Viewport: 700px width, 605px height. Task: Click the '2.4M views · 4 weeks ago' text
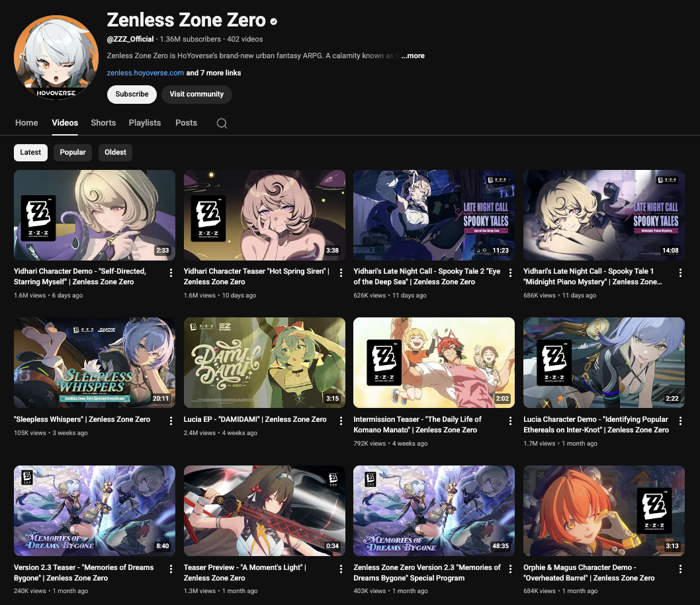pos(220,433)
